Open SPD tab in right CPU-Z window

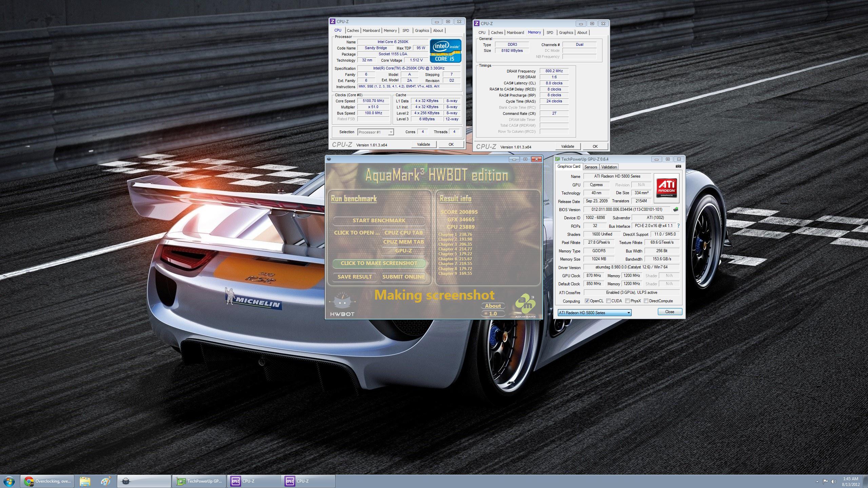click(550, 33)
